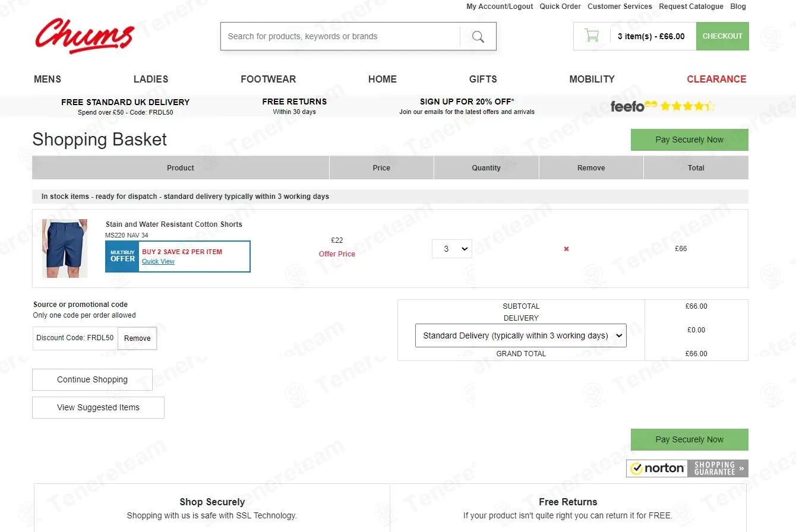Open the MENS menu
The height and width of the screenshot is (532, 796).
click(x=48, y=79)
